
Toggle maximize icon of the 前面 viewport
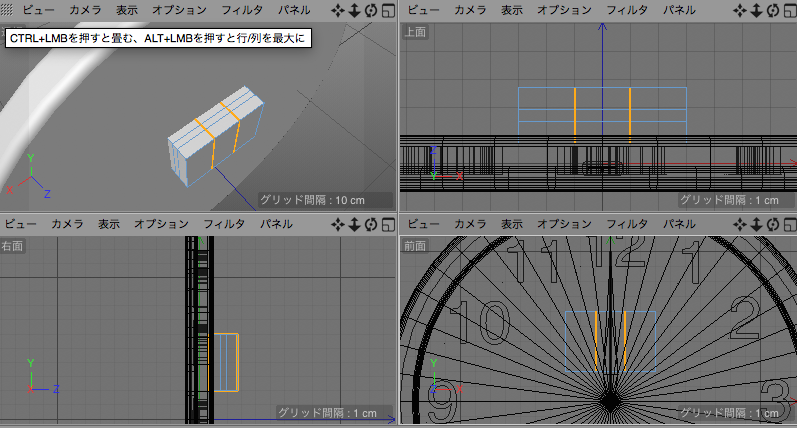(x=790, y=224)
